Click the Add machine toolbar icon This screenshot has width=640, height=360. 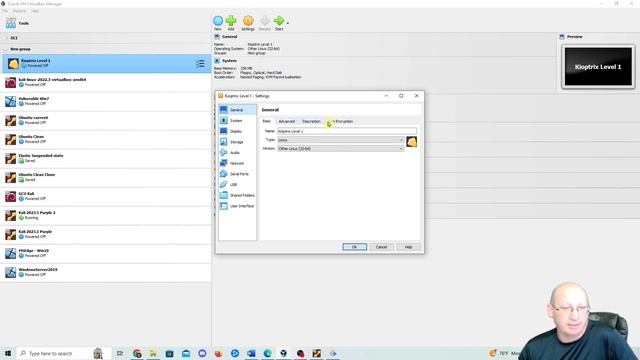point(231,21)
